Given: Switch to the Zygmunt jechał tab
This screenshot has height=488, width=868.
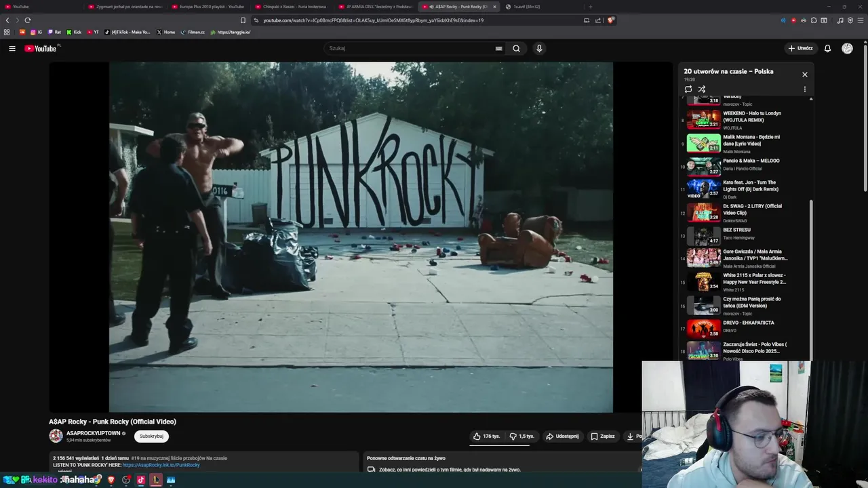Looking at the screenshot, I should (x=125, y=7).
